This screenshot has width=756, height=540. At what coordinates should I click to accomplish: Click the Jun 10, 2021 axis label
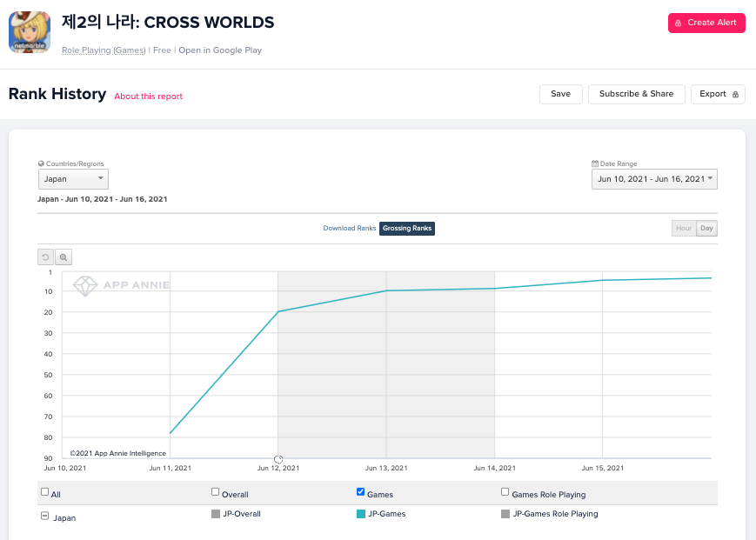(x=65, y=468)
